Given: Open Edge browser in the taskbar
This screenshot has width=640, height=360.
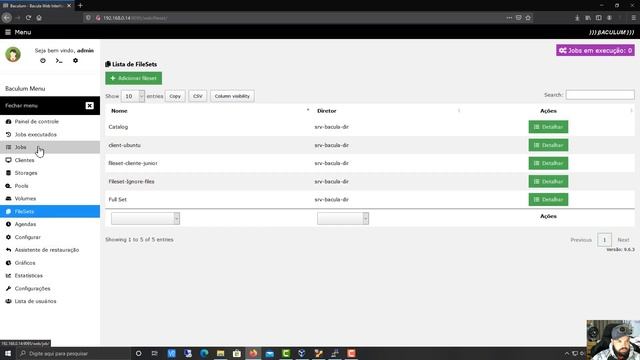Looking at the screenshot, I should (204, 353).
